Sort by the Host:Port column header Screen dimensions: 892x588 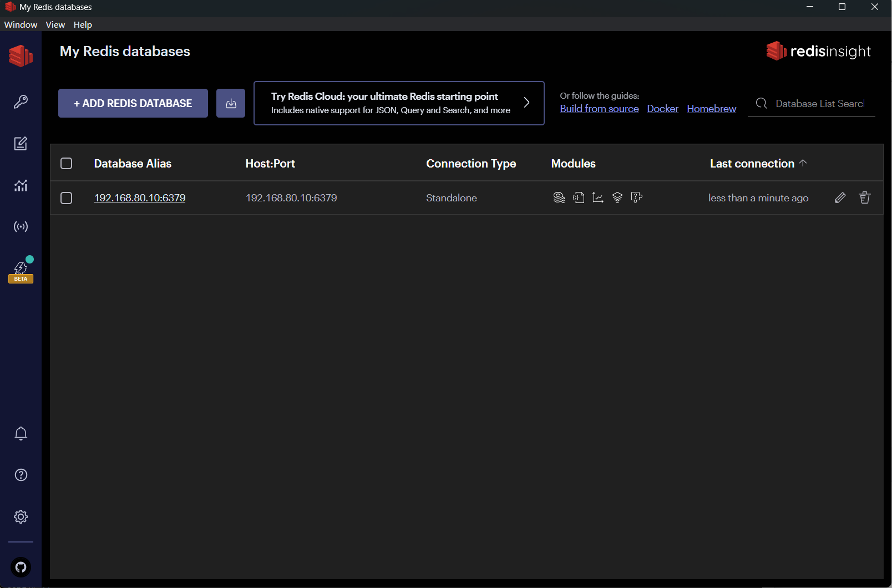tap(270, 164)
